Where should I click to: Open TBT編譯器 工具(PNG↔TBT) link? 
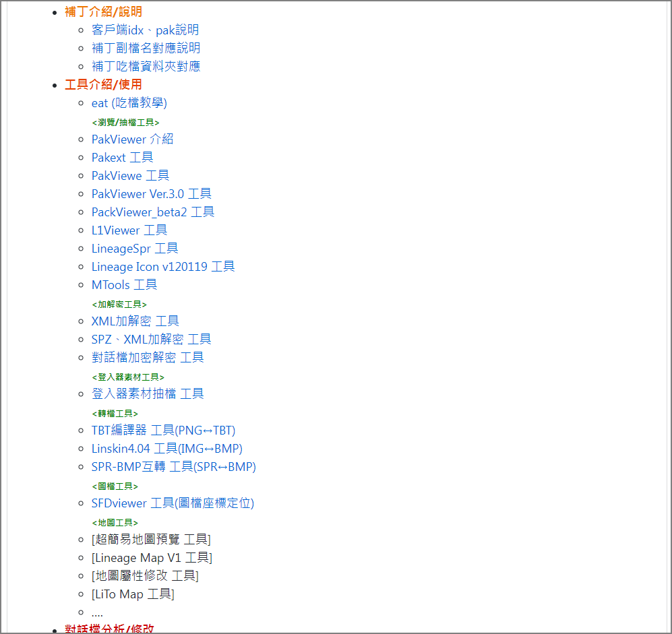click(163, 431)
